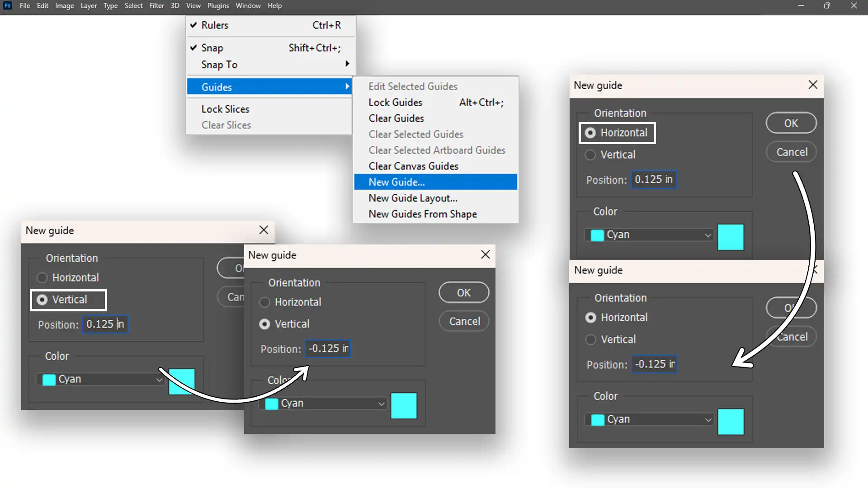Open the Type menu
The height and width of the screenshot is (488, 868).
coord(110,6)
